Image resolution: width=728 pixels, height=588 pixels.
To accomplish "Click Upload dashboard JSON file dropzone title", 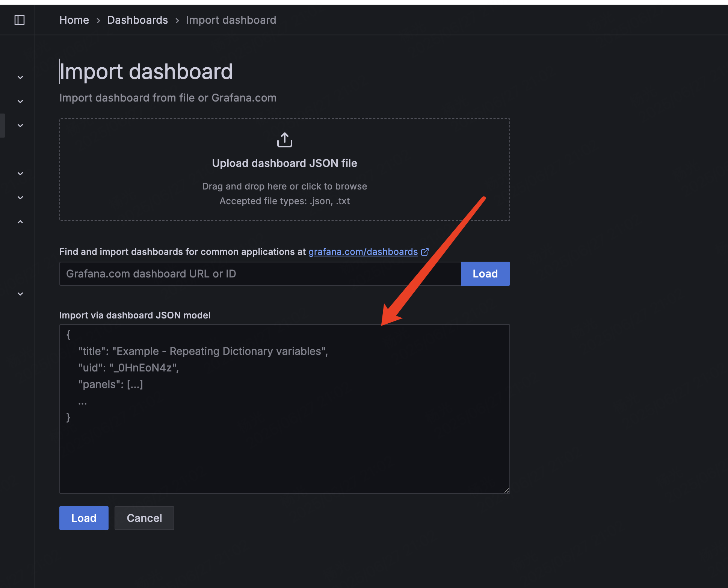I will (285, 163).
